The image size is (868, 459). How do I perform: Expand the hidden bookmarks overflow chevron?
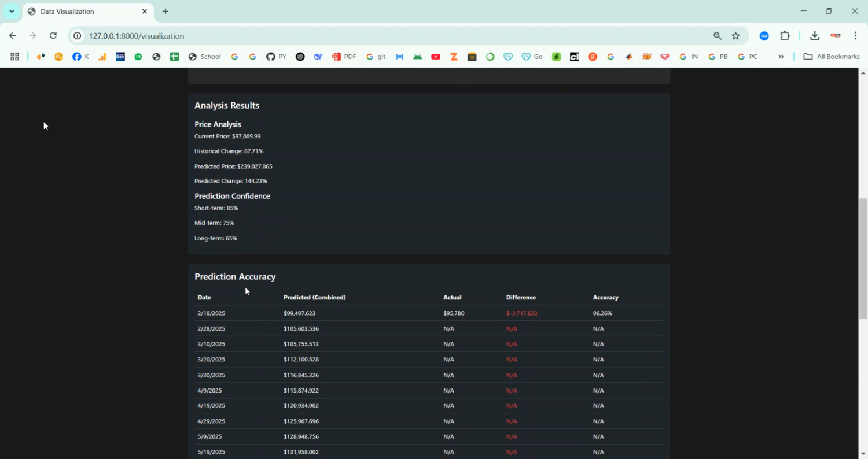pyautogui.click(x=781, y=57)
